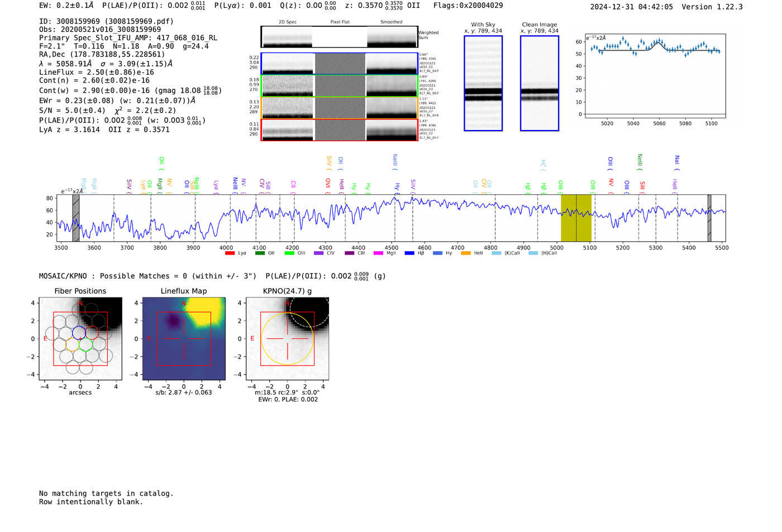Screen dimensions: 782x532
Task: Click the dashed white circle in KPNO image
Action: coord(310,313)
